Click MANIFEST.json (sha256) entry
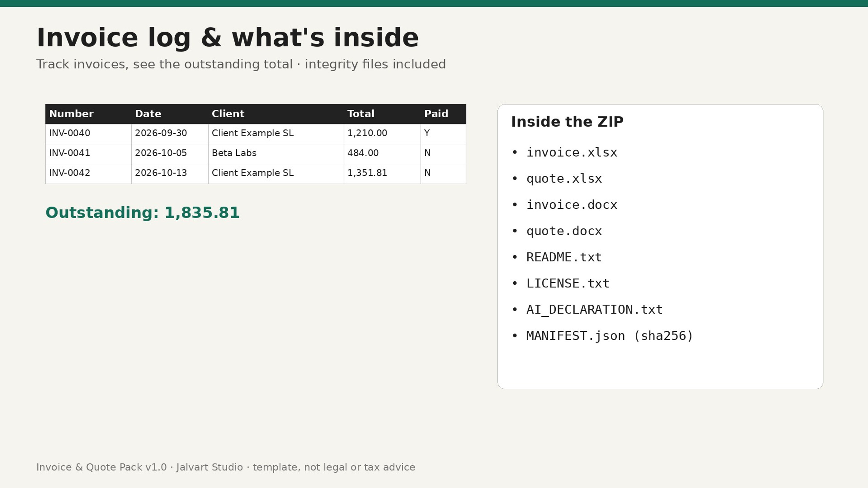The height and width of the screenshot is (488, 868). click(x=610, y=336)
